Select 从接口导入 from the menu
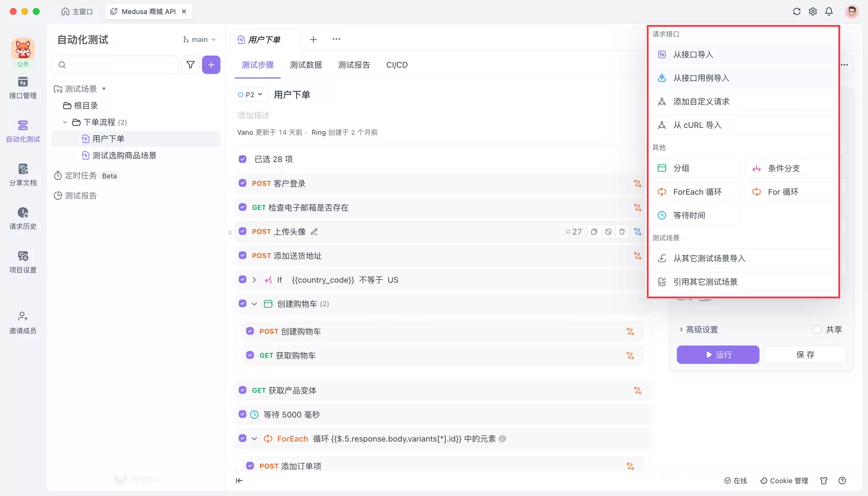The image size is (868, 496). 743,55
